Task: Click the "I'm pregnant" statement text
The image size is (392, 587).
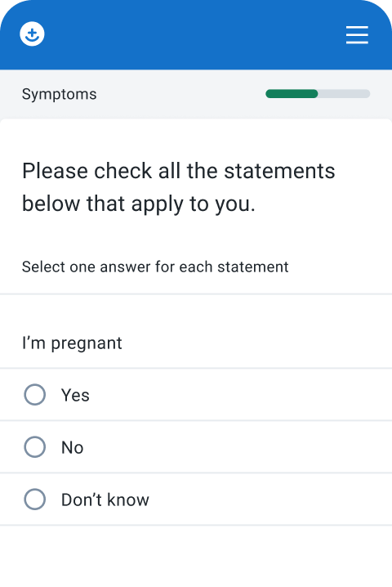Action: tap(72, 343)
